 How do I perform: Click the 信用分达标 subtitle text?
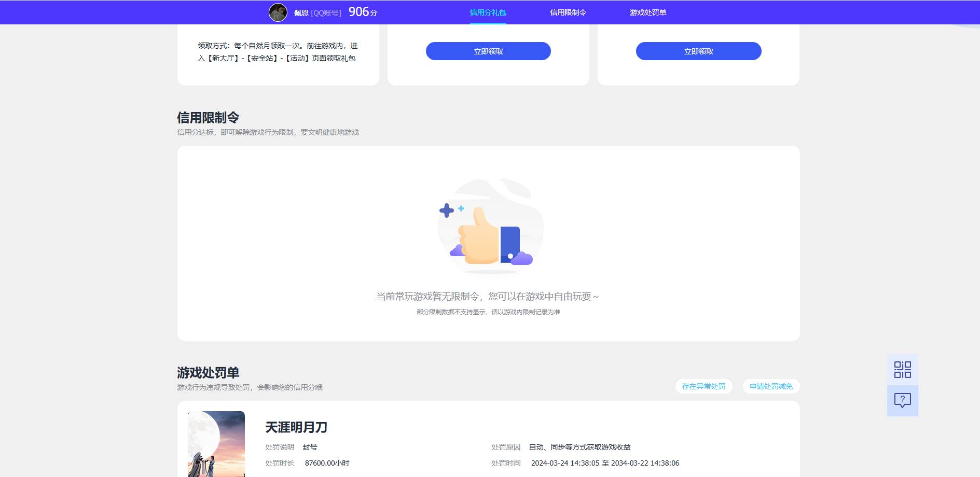click(268, 132)
